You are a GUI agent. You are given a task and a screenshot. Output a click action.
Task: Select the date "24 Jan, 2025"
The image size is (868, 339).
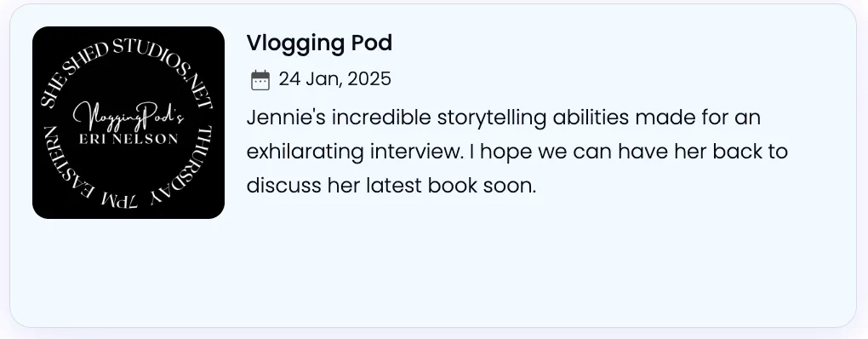pos(335,79)
